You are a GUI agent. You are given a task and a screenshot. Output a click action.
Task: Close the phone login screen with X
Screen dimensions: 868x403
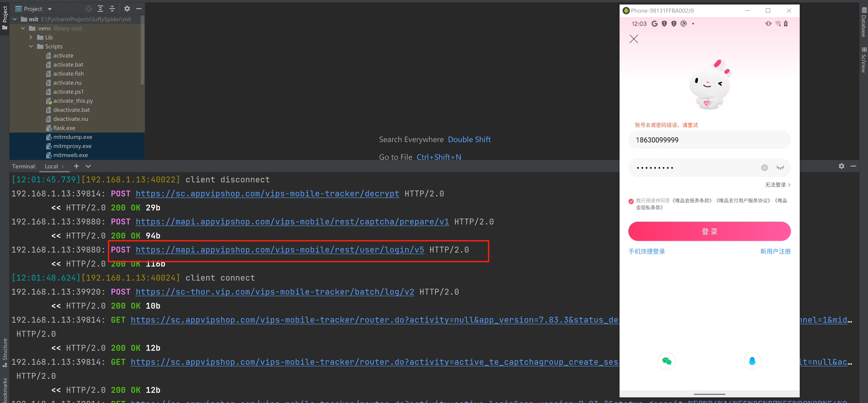pos(634,39)
